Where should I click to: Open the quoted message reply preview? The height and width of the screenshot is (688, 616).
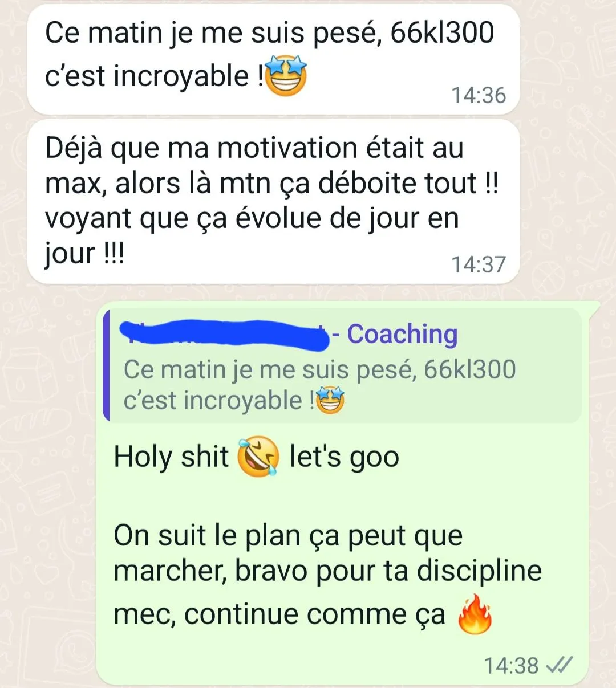(x=342, y=366)
